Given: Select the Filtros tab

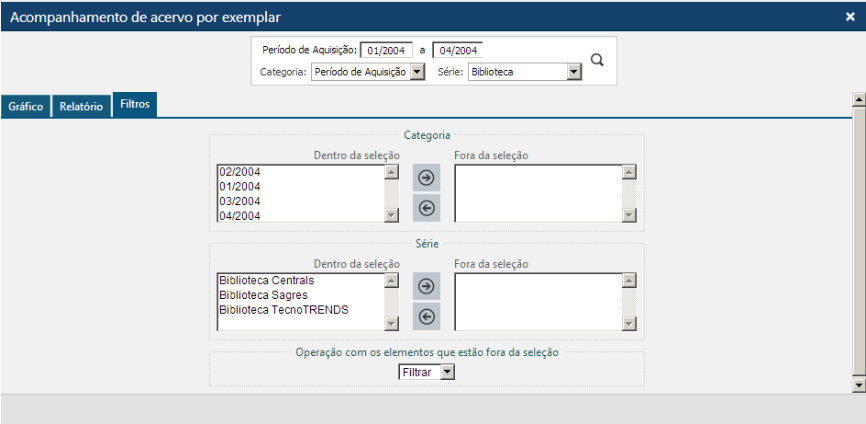Looking at the screenshot, I should tap(135, 104).
